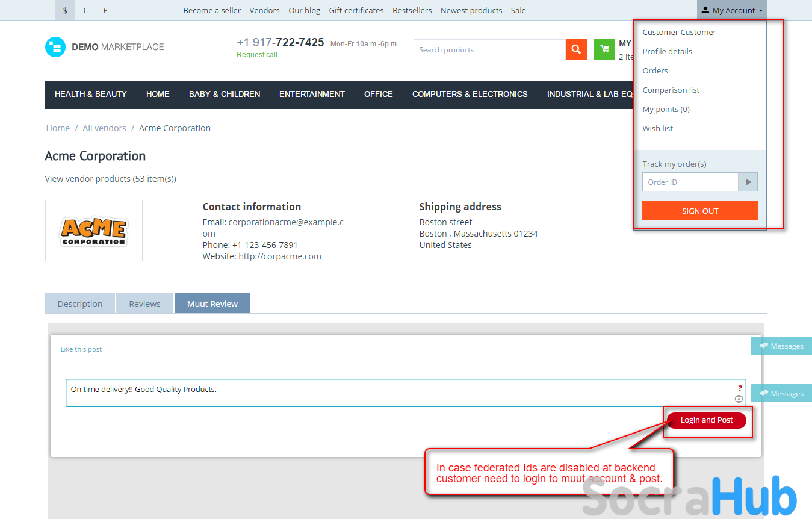Image resolution: width=812 pixels, height=519 pixels.
Task: Submit order ID with the arrow button
Action: [748, 182]
